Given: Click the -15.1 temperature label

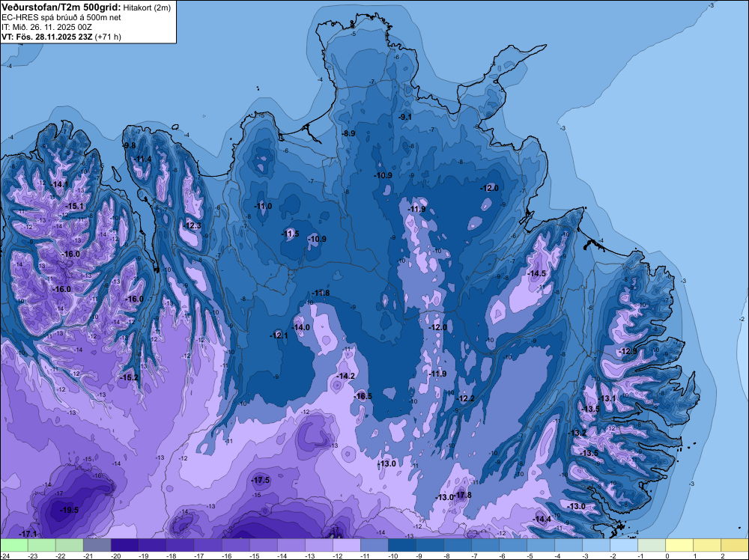Looking at the screenshot, I should click(74, 206).
